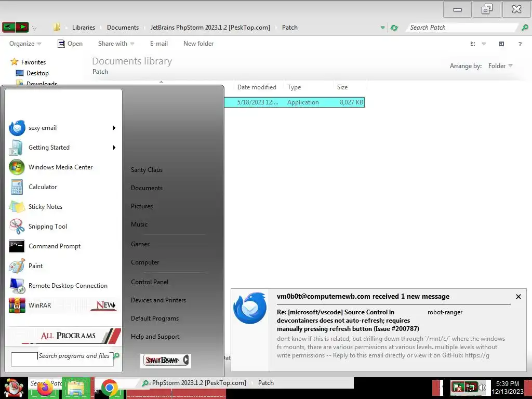The image size is (532, 399).
Task: Open Documents from Start menu right pane
Action: (147, 188)
